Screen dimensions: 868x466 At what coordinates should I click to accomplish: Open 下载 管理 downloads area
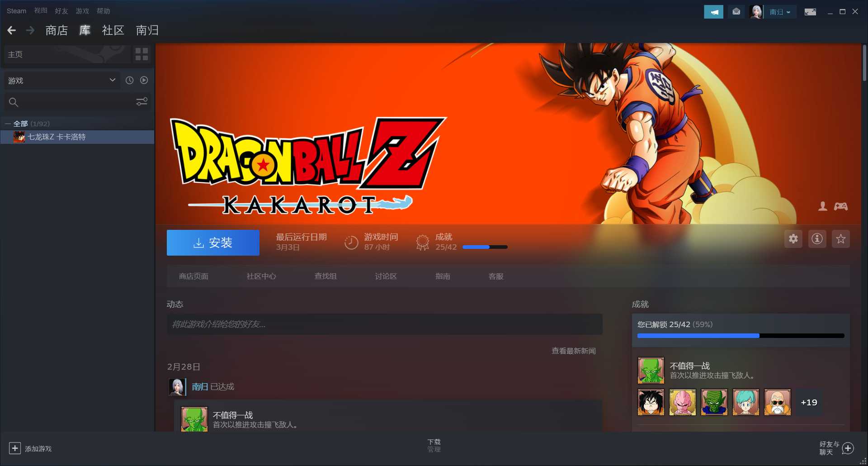click(x=434, y=446)
